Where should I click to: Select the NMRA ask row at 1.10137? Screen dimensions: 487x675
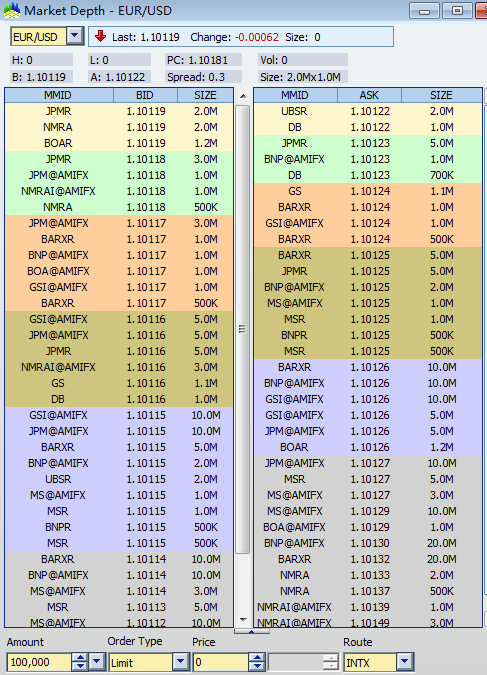click(x=368, y=591)
